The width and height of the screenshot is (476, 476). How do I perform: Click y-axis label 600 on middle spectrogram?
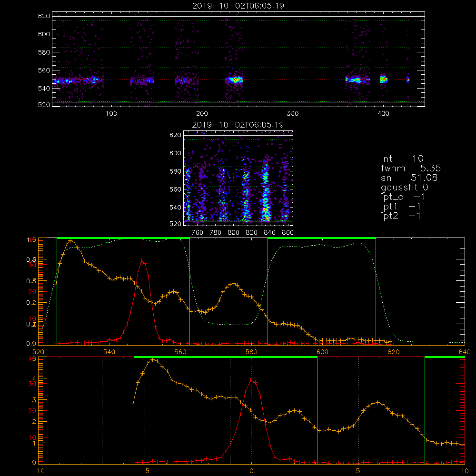[x=175, y=153]
